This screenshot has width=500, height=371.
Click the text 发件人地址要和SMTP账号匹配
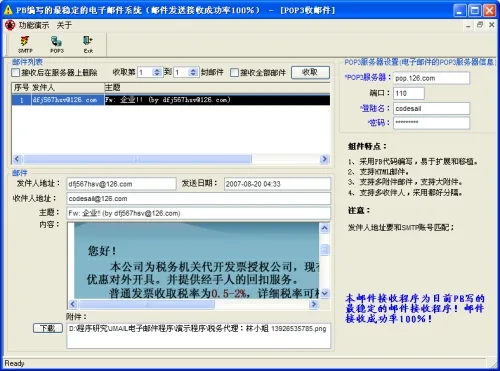click(401, 227)
